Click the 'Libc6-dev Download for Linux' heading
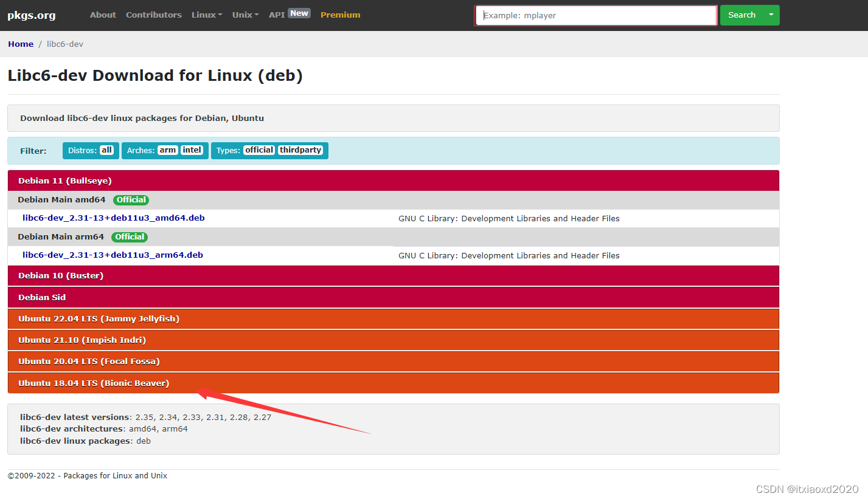 pyautogui.click(x=155, y=76)
